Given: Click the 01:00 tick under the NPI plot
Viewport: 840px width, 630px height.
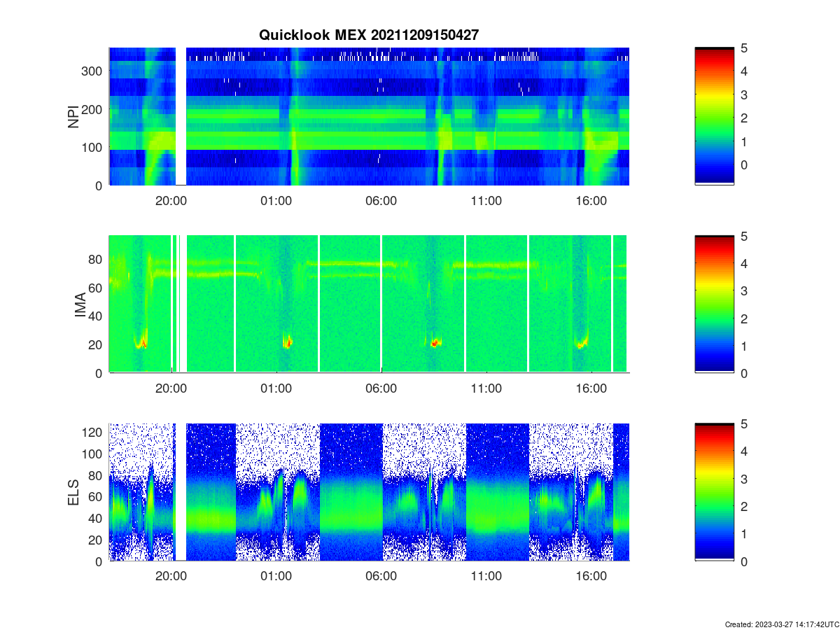Looking at the screenshot, I should [276, 200].
